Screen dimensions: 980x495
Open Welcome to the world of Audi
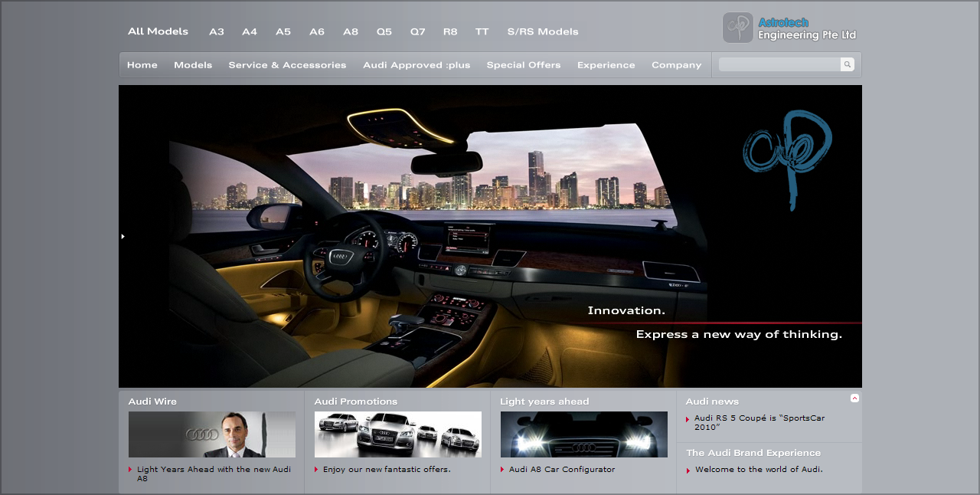pyautogui.click(x=759, y=470)
